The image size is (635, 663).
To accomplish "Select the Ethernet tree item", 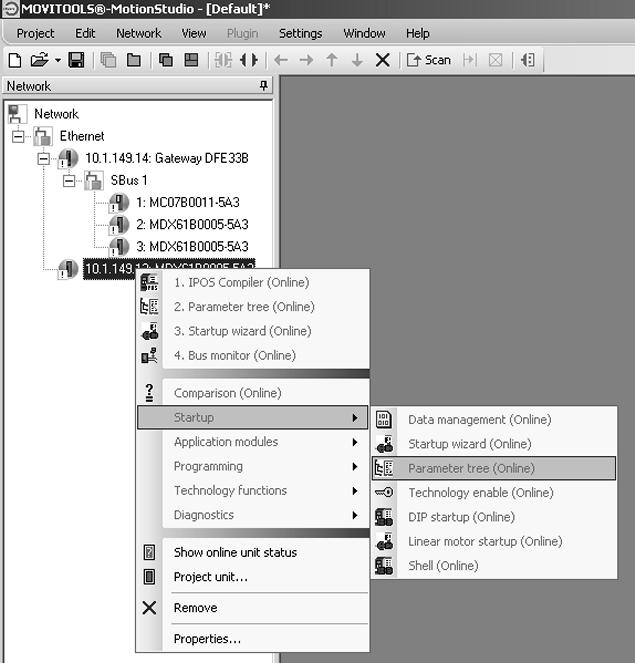I will pyautogui.click(x=82, y=136).
